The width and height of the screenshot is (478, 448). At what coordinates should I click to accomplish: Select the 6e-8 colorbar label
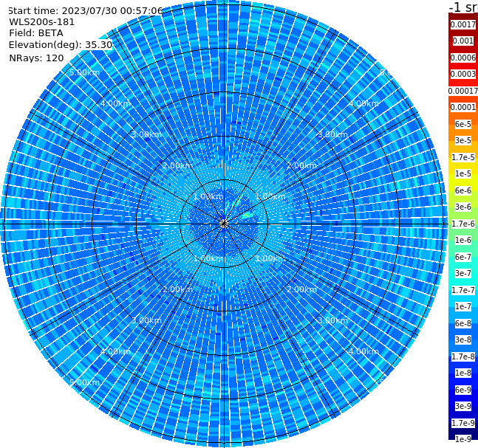[463, 323]
